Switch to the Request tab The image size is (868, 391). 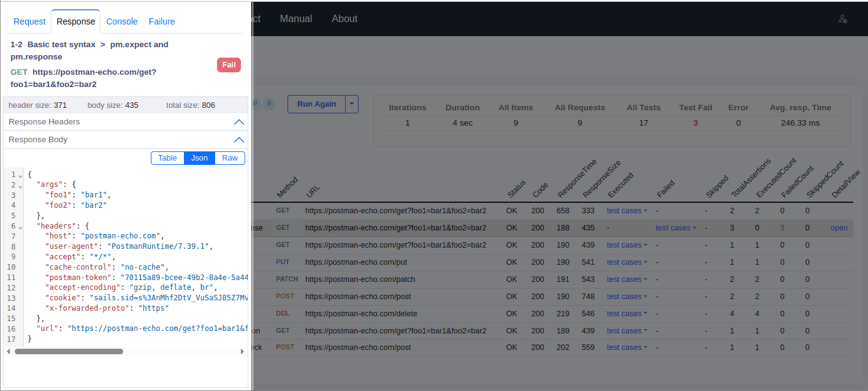coord(29,21)
